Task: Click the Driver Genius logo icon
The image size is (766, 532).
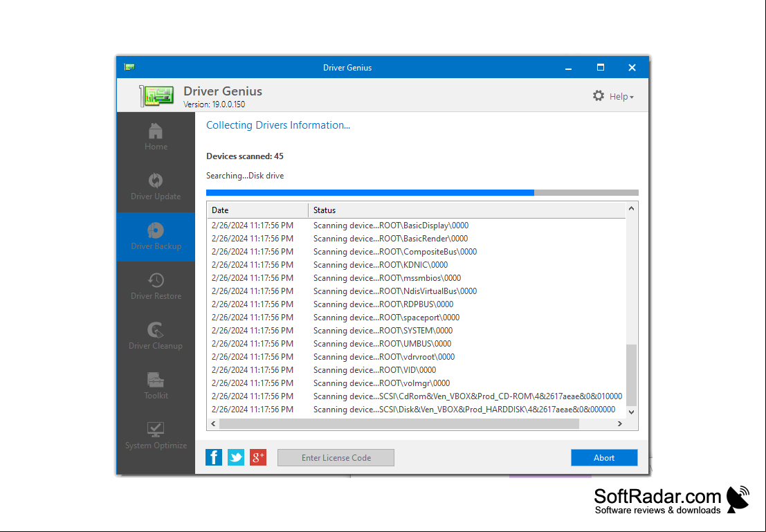Action: 157,95
